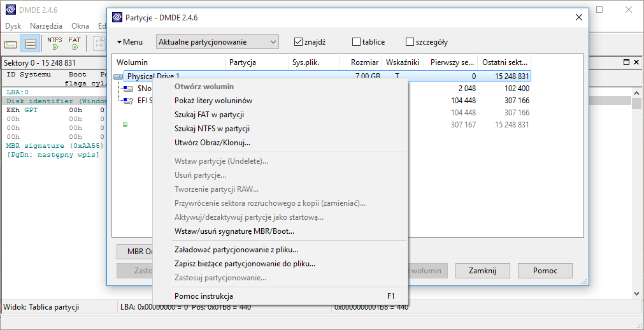Enable the tablice checkbox
The width and height of the screenshot is (644, 330).
click(x=357, y=42)
